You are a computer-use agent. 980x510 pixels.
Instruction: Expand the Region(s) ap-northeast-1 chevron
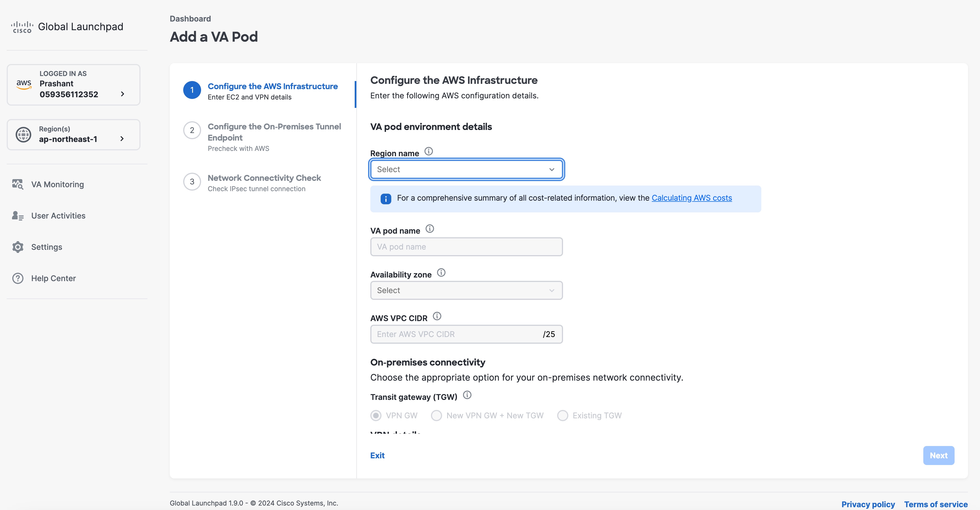pos(122,139)
